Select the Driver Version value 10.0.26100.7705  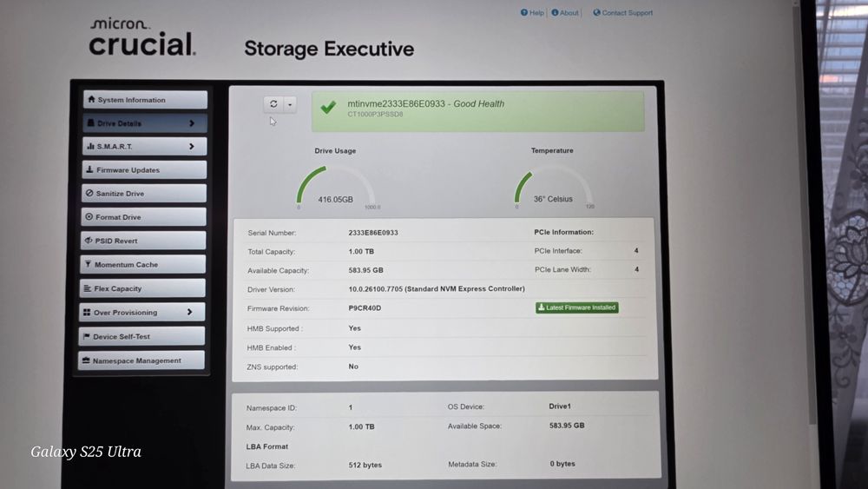click(437, 288)
